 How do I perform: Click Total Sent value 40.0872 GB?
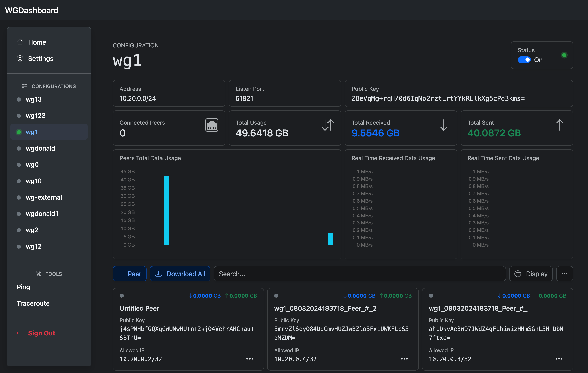494,133
